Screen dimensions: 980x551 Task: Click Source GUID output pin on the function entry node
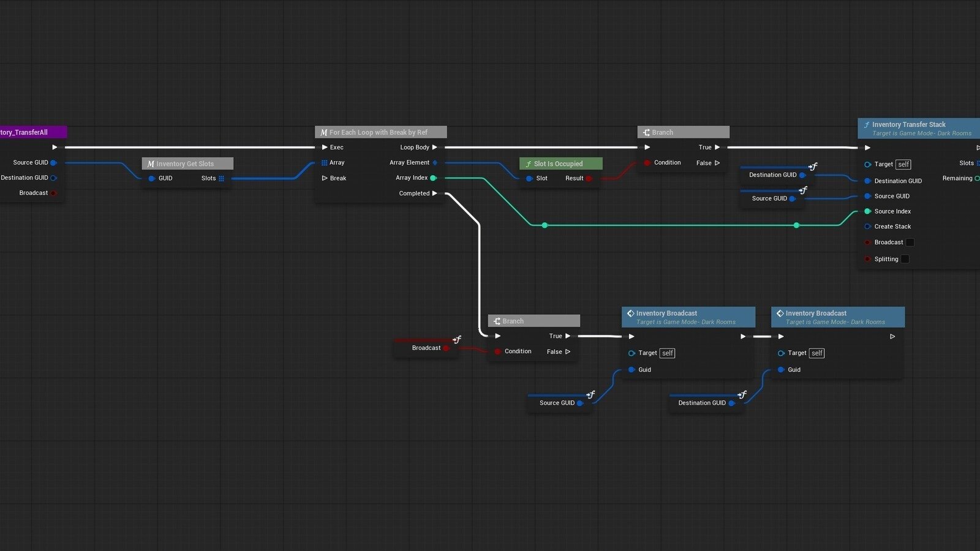point(53,163)
